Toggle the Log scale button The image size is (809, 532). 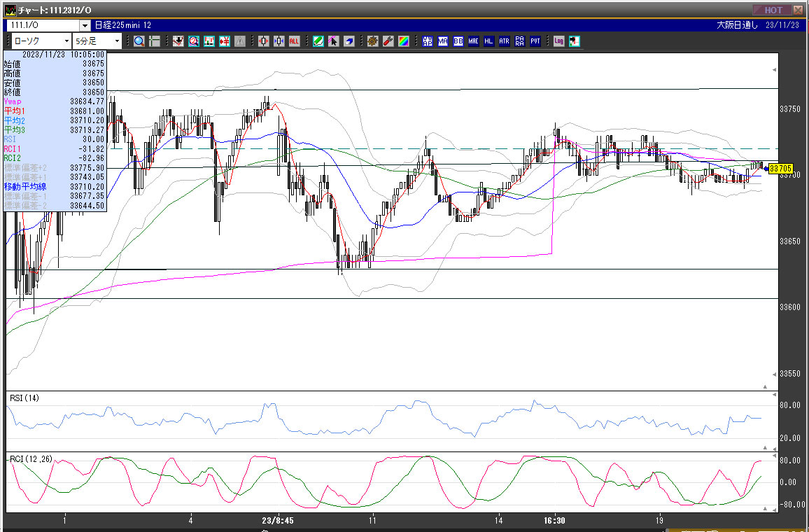(x=558, y=41)
